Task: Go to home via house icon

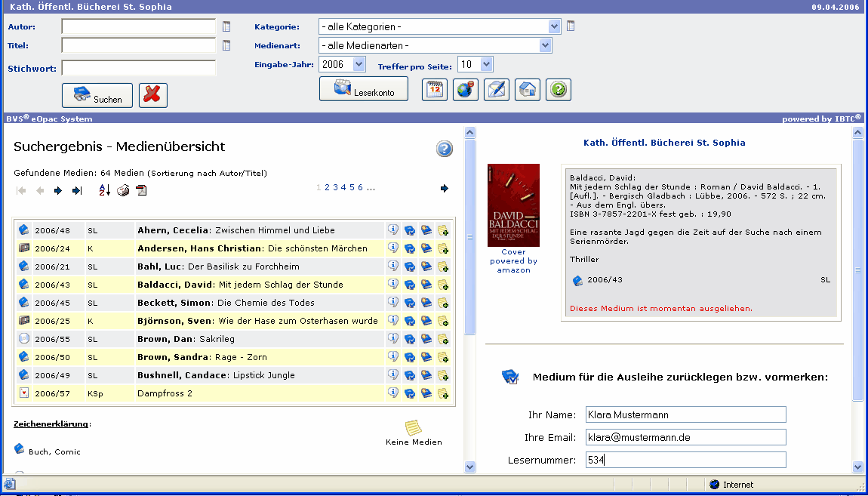Action: click(x=528, y=90)
